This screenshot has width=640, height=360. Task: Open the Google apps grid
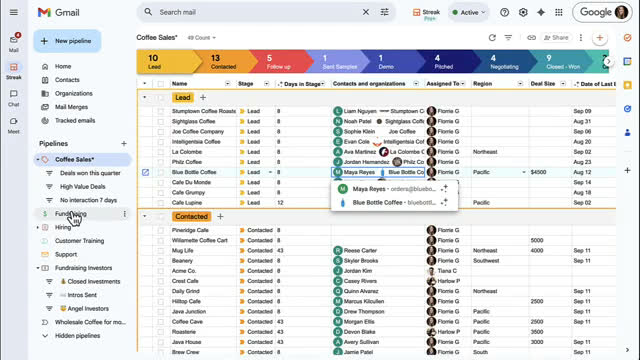tap(559, 12)
